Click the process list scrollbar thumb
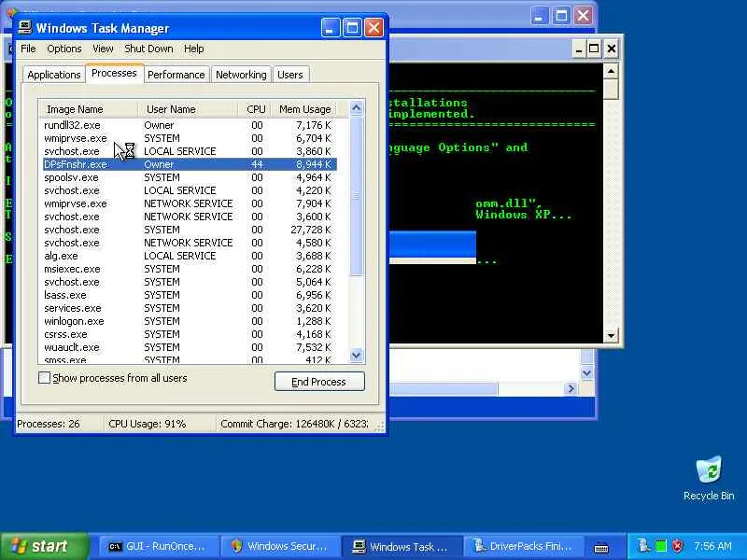 357,195
